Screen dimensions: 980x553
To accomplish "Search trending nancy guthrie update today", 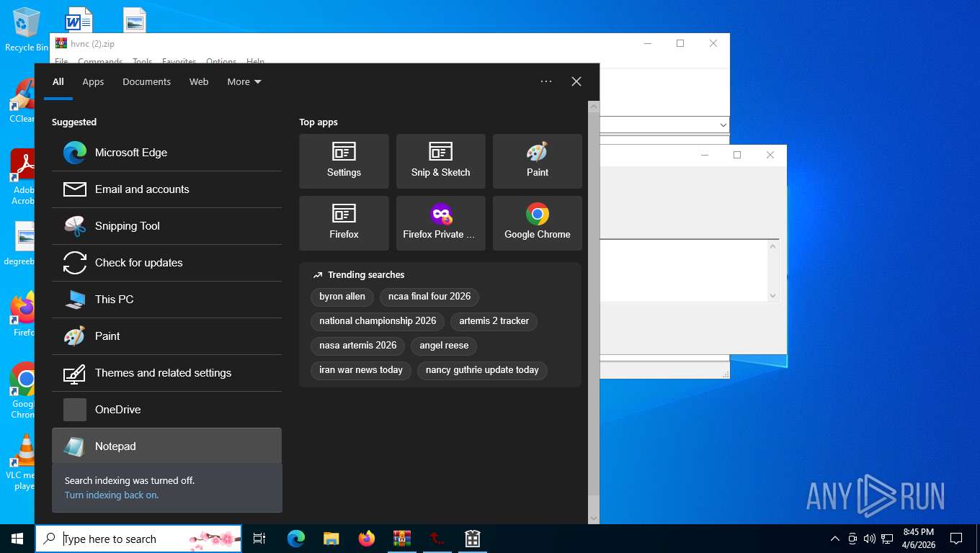I will (x=482, y=370).
